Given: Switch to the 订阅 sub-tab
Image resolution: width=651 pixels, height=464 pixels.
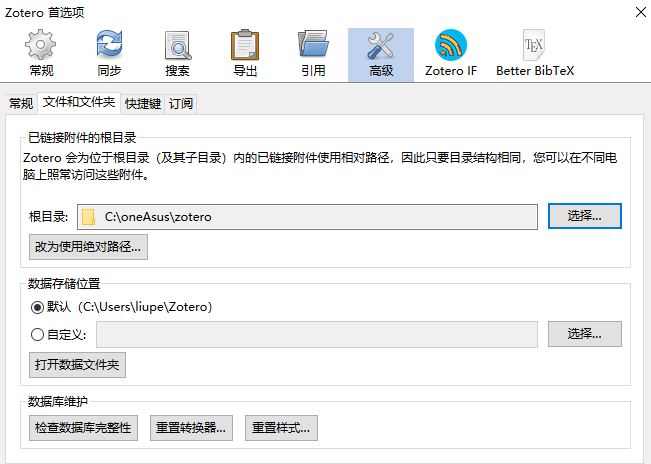Looking at the screenshot, I should tap(181, 103).
